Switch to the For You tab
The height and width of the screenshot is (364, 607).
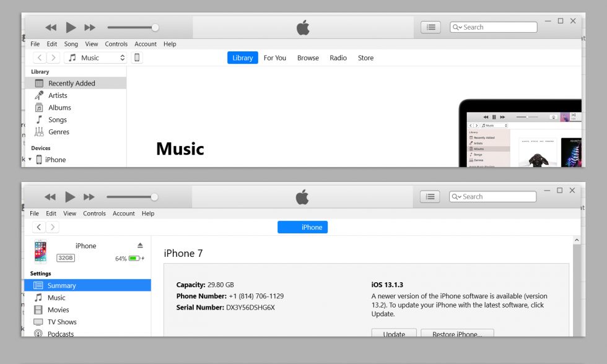click(x=274, y=58)
